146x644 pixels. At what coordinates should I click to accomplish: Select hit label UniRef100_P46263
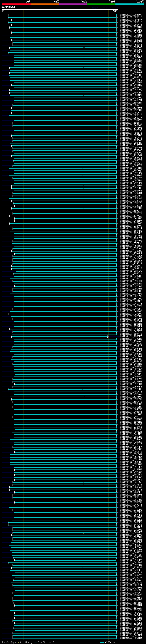point(131,311)
